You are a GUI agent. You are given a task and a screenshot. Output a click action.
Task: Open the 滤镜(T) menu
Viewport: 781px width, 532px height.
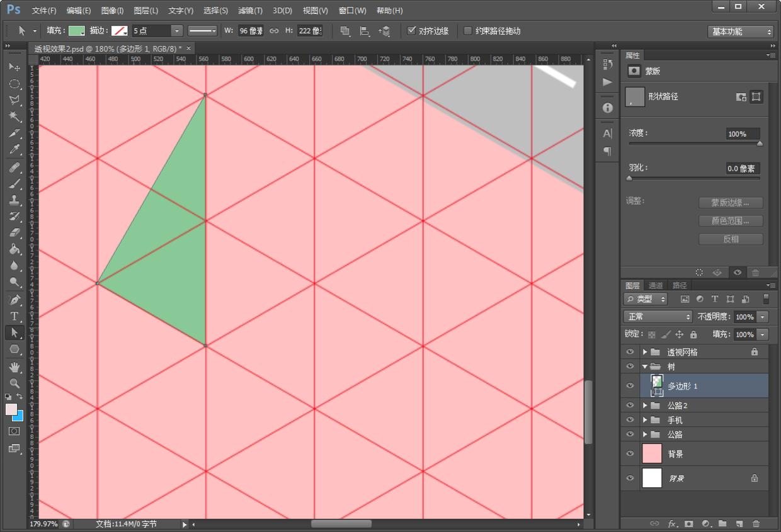(x=250, y=11)
